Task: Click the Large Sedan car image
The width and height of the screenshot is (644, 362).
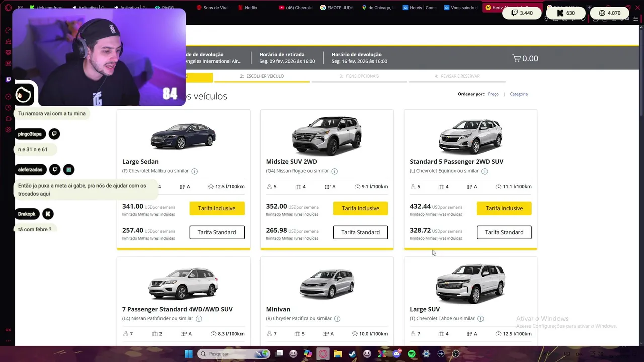Action: (183, 135)
